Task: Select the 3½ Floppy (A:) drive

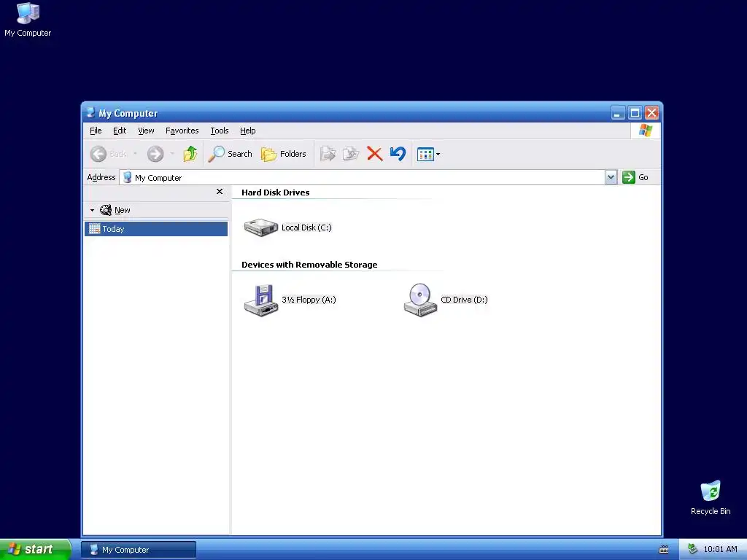Action: tap(290, 300)
